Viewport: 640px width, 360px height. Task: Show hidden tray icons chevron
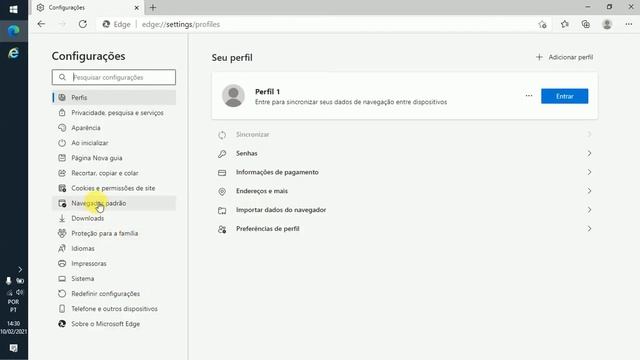point(20,269)
